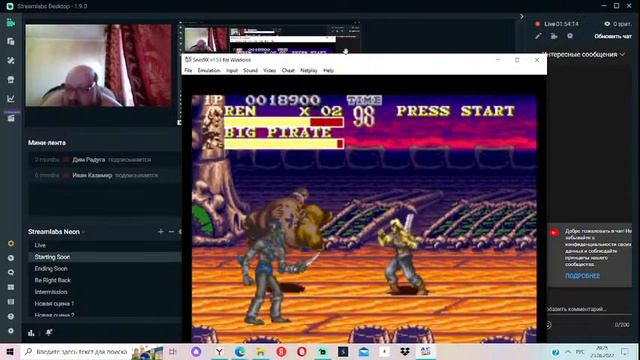Collapse the chat panel arrow
Image resolution: width=640 pixels, height=360 pixels.
[x=522, y=16]
